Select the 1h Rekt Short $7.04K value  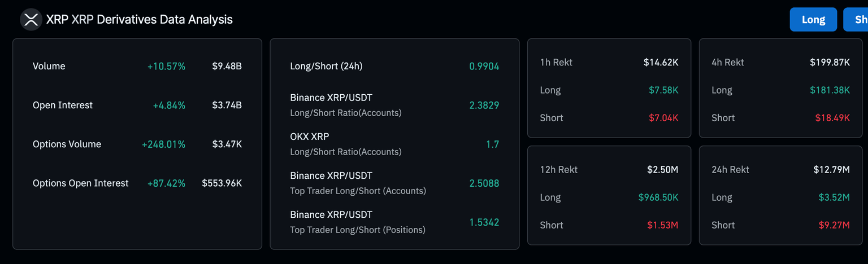coord(663,118)
